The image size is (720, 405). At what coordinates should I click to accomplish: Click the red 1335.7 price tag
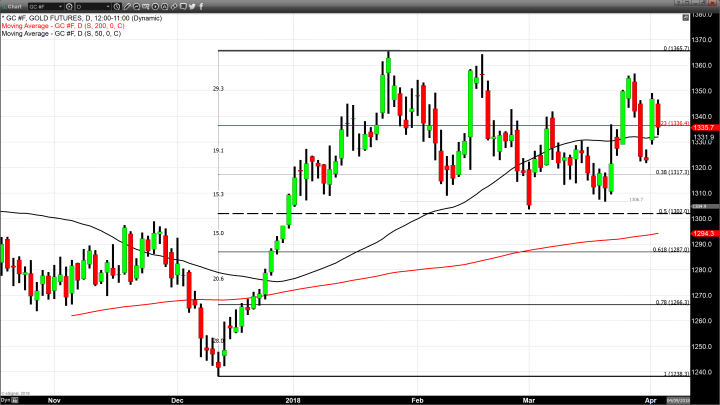(701, 128)
